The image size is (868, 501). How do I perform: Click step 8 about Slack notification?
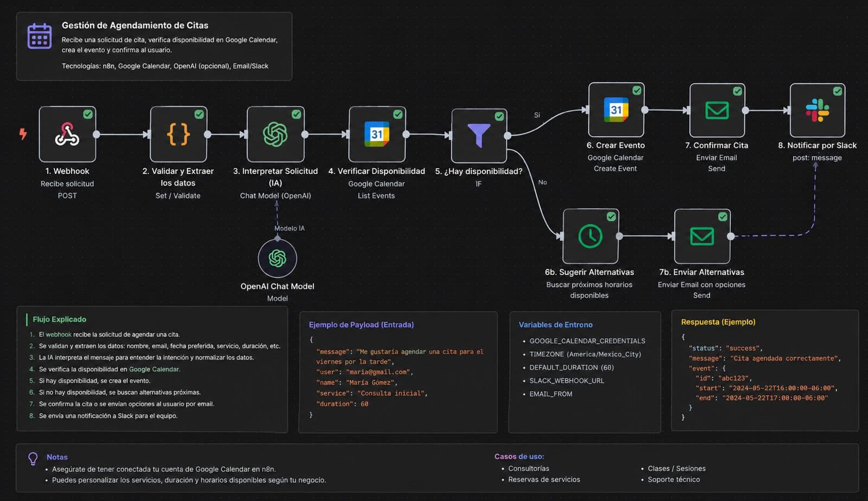[x=108, y=416]
